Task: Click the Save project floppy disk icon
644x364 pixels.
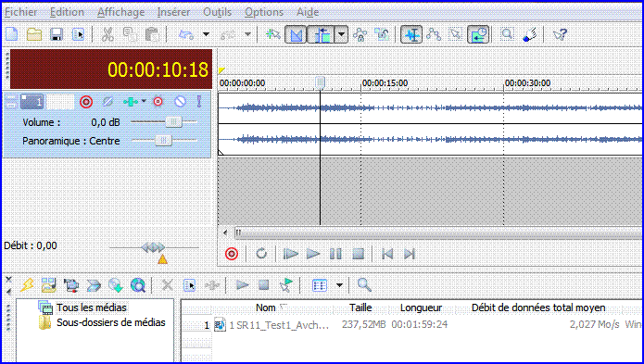Action: click(57, 34)
